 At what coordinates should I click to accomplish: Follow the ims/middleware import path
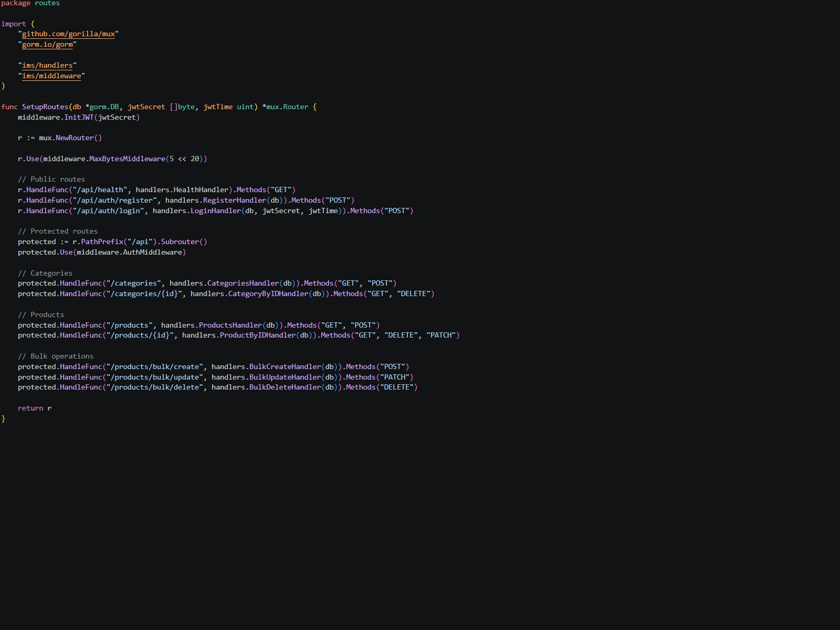click(x=51, y=76)
